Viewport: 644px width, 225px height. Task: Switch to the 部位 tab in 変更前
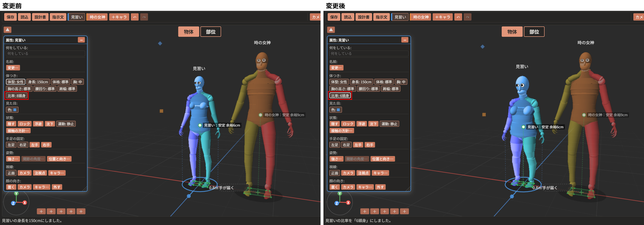210,31
